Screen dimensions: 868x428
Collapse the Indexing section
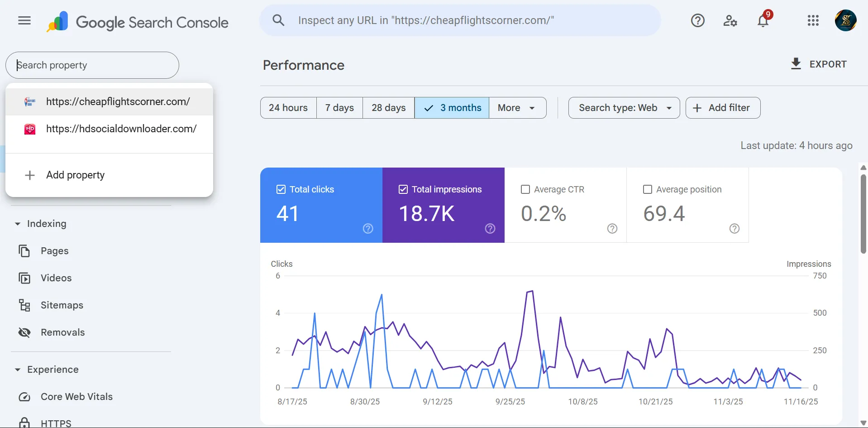point(18,224)
